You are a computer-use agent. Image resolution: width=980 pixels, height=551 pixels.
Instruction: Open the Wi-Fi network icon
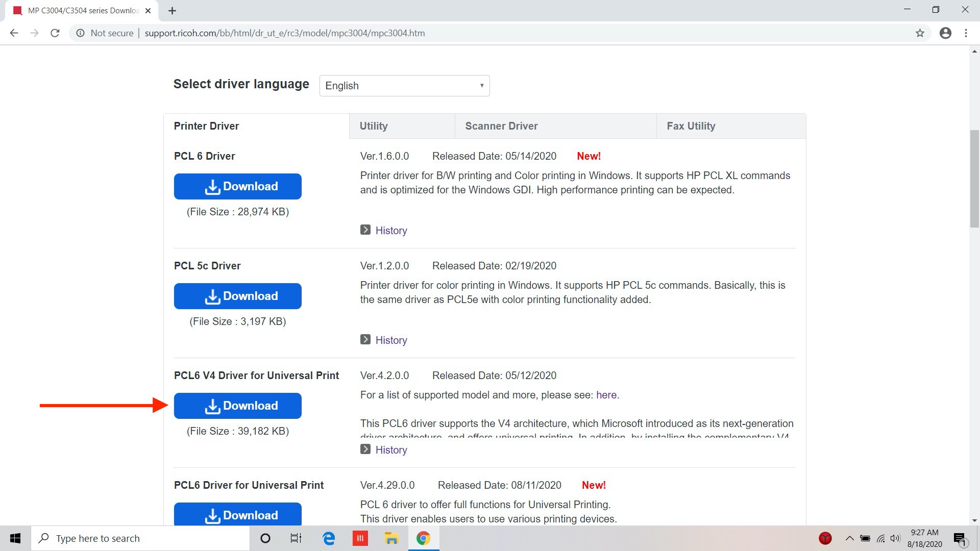click(x=881, y=538)
